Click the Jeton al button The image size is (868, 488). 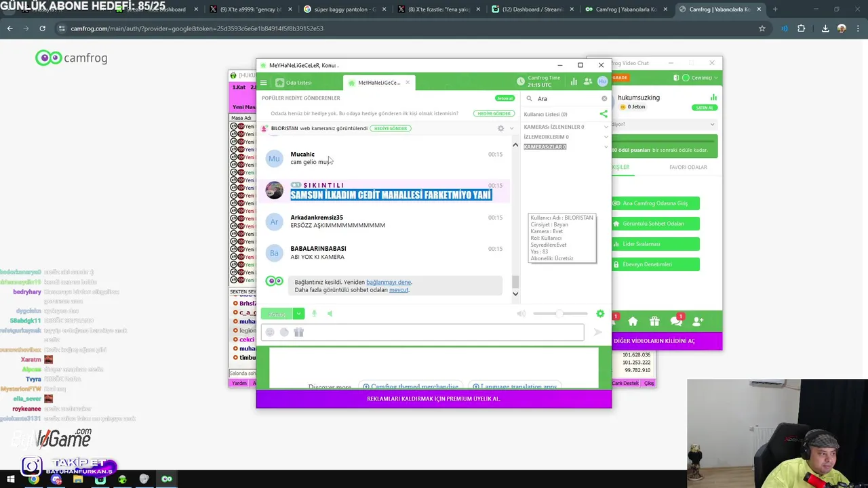point(504,98)
